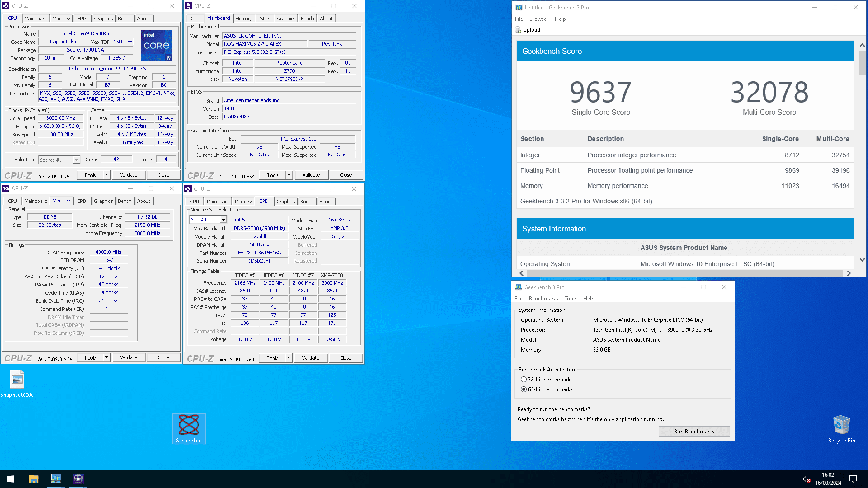868x488 pixels.
Task: Click the CPU-Z title icon of top-left window
Action: pos(6,6)
